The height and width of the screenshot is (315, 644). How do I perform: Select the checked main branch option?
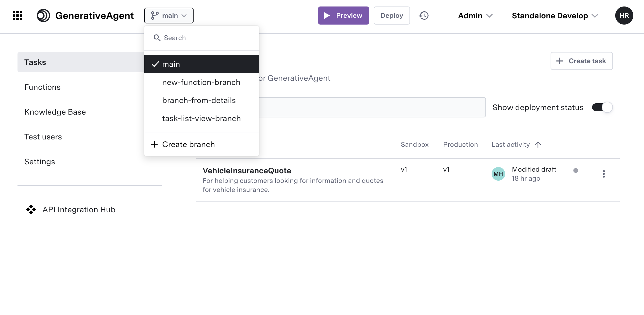click(x=201, y=64)
